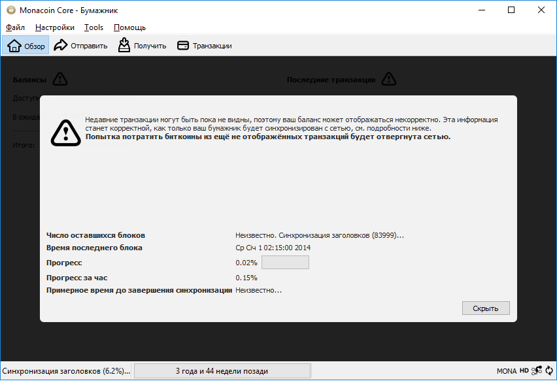
Task: Click the Скрыть button
Action: click(486, 308)
